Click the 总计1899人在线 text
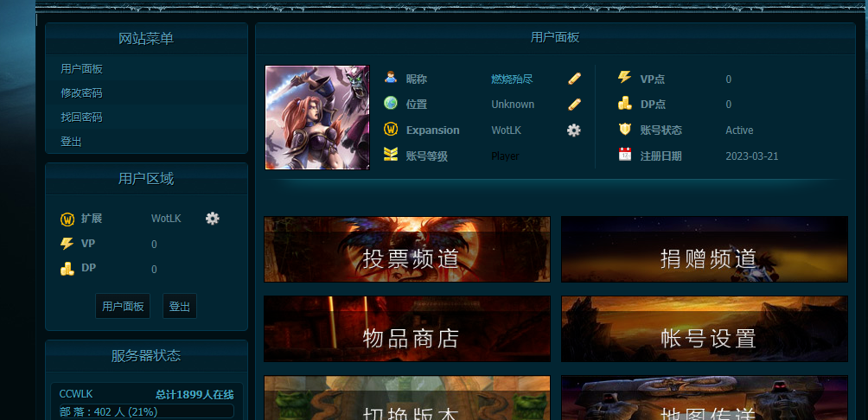 click(195, 395)
